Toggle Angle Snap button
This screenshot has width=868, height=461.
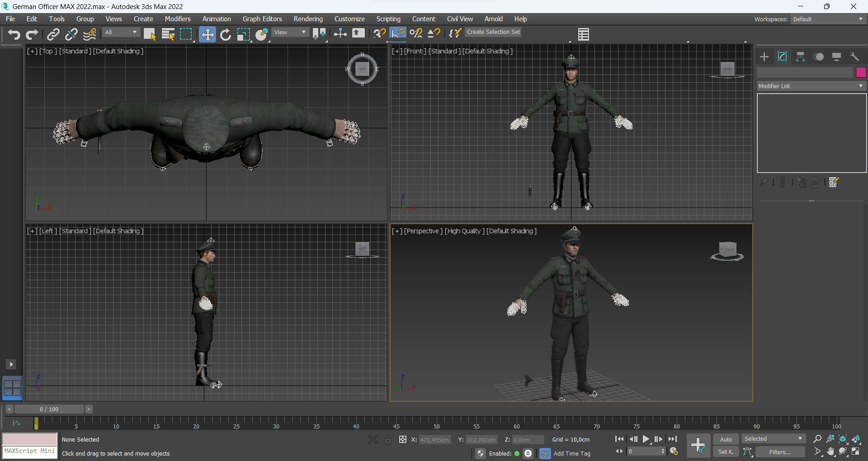[398, 34]
